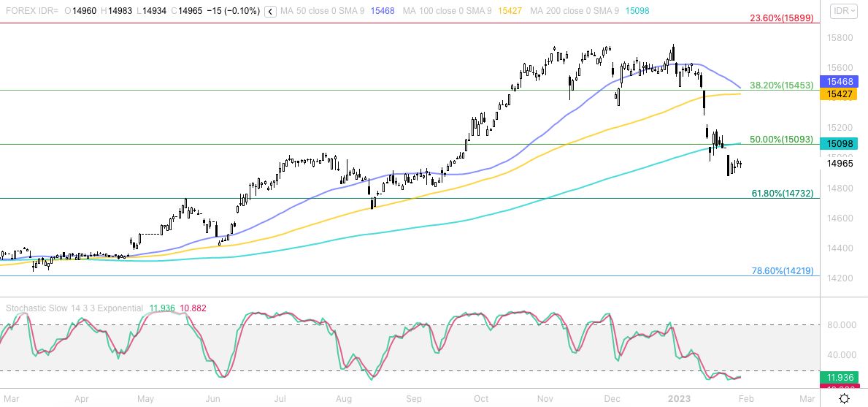Click the 40.000 stochastic axis label
The width and height of the screenshot is (868, 407).
[842, 355]
